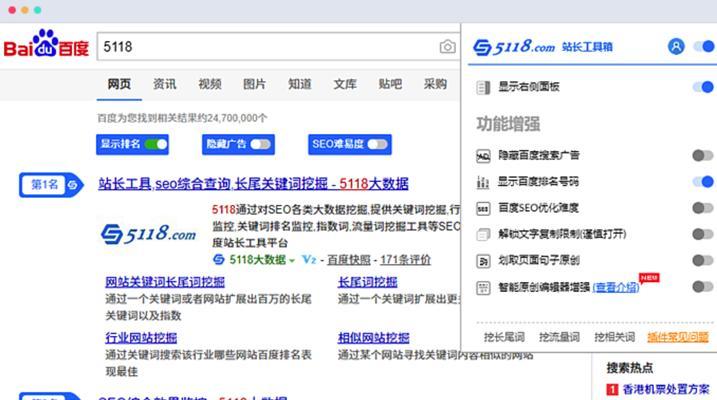717x400 pixels.
Task: Toggle 显示右侧面板 switch
Action: click(x=704, y=87)
